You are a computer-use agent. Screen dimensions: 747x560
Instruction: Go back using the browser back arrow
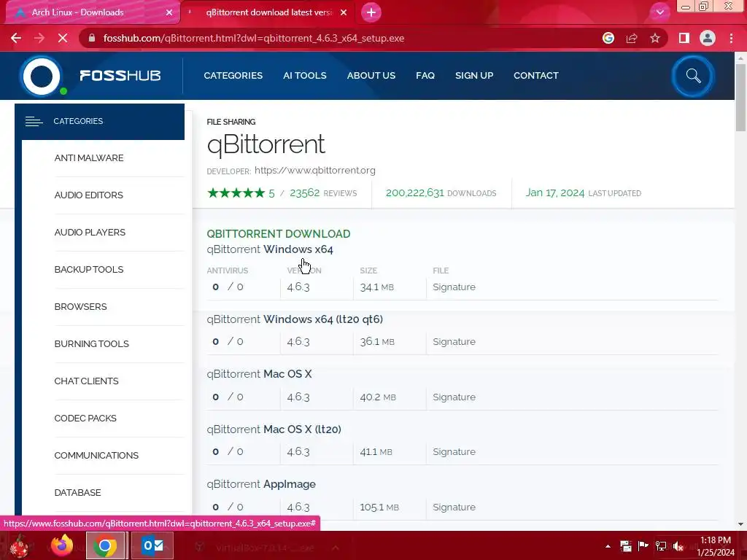click(16, 38)
